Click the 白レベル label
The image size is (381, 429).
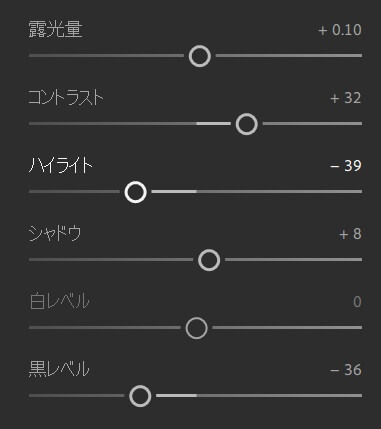pos(59,301)
